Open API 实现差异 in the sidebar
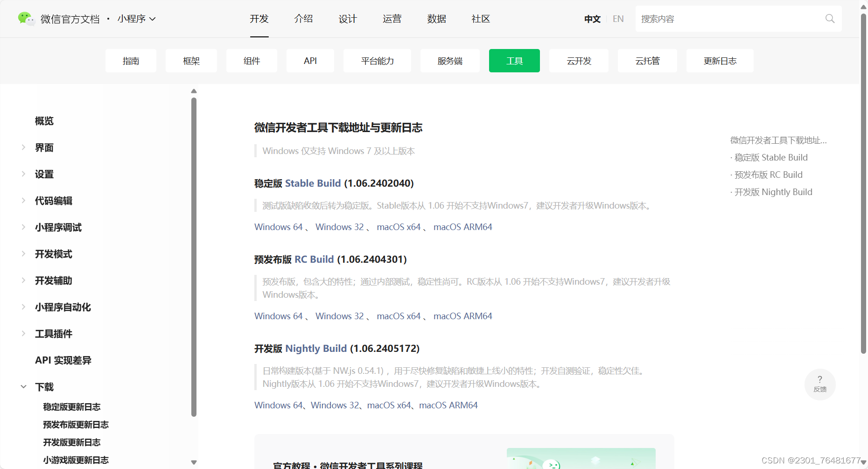Viewport: 868px width, 469px height. tap(63, 360)
